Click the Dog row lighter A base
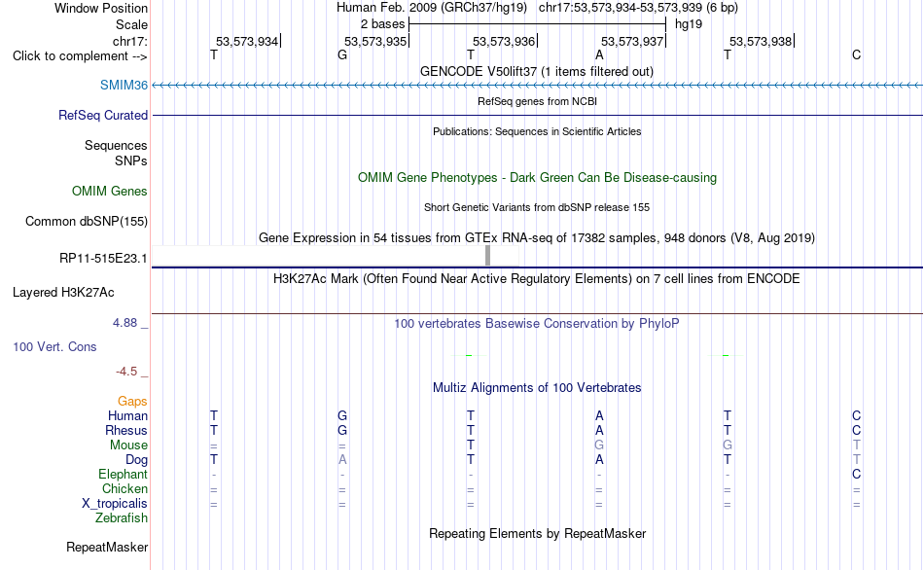This screenshot has width=924, height=570. 342,459
